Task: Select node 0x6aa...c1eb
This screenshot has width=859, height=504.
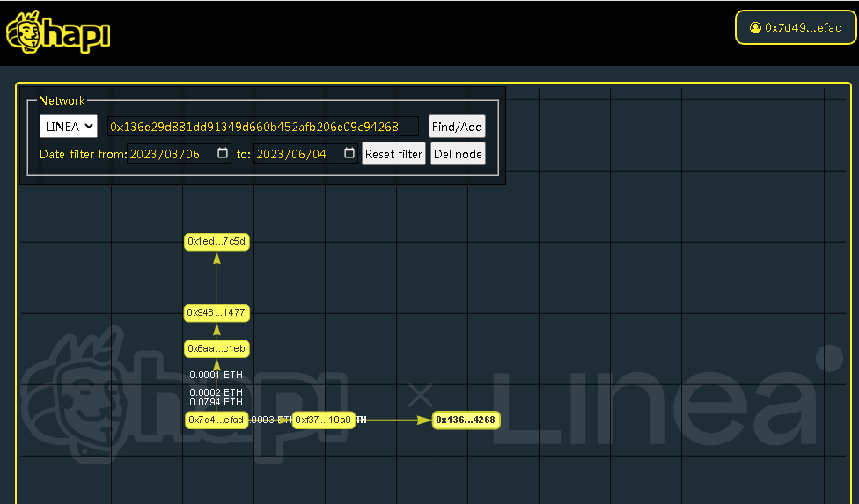Action: click(217, 348)
